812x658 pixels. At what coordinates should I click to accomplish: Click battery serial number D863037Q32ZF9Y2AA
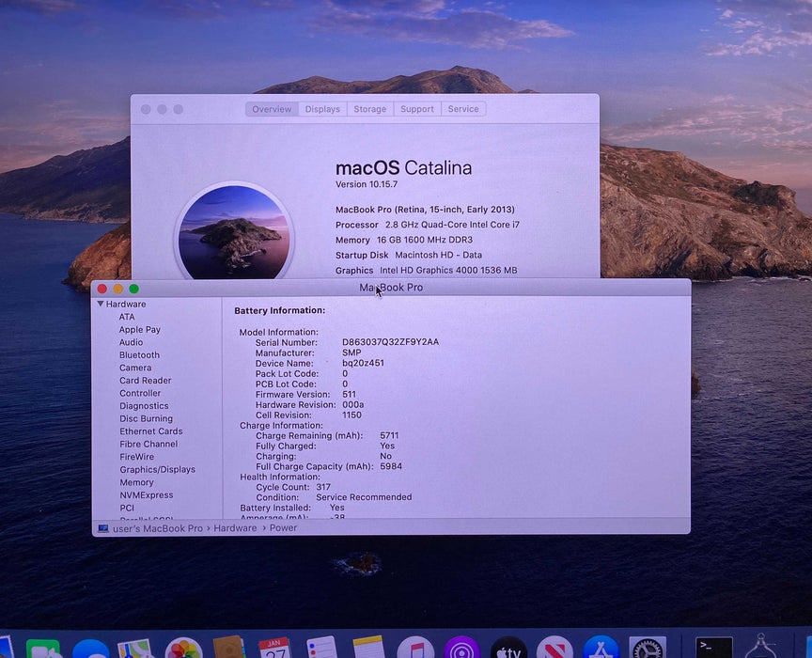tap(390, 342)
